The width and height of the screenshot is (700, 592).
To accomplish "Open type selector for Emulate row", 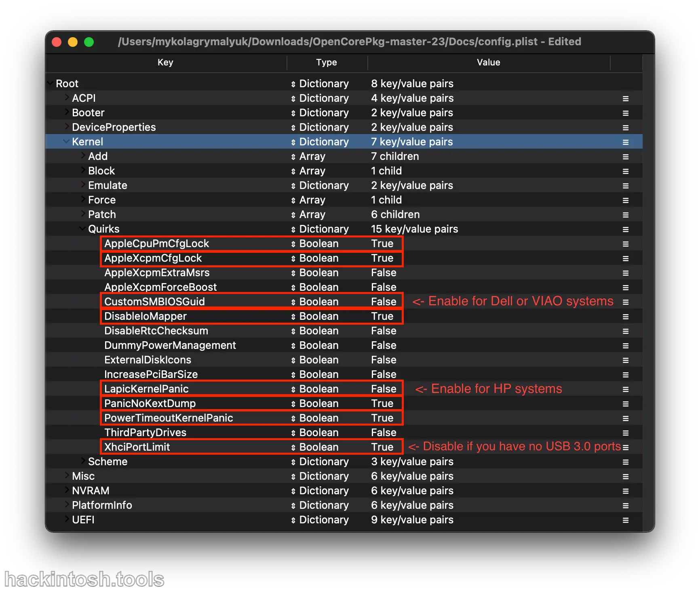I will point(293,186).
